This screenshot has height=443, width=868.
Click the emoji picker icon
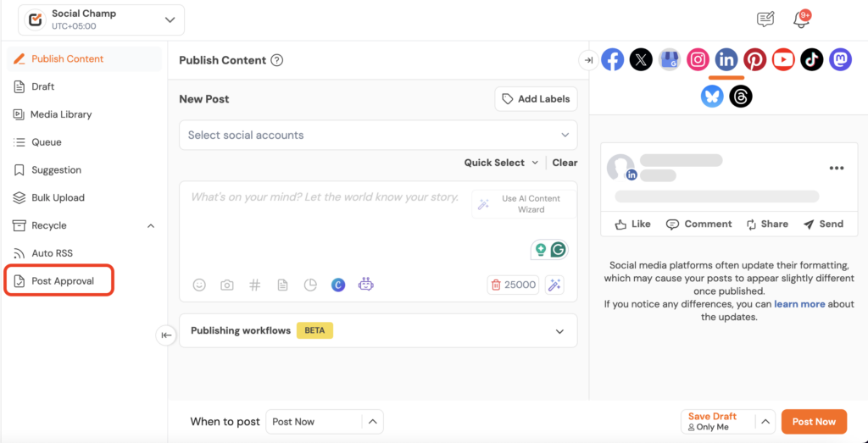pos(199,285)
